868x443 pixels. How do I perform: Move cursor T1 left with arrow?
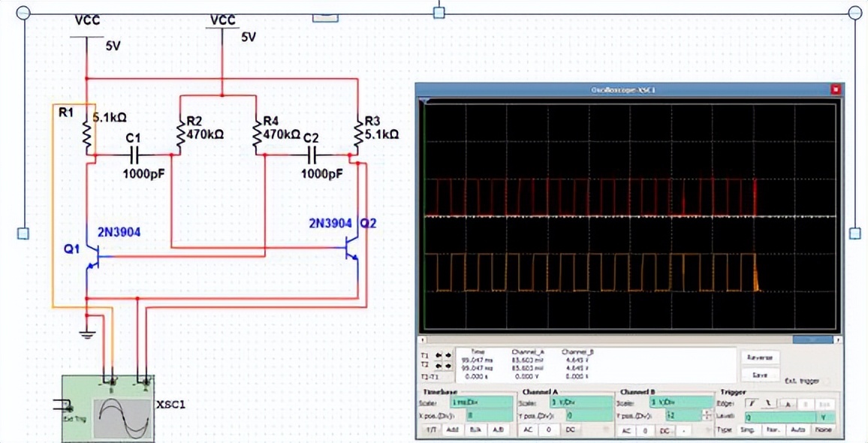439,355
